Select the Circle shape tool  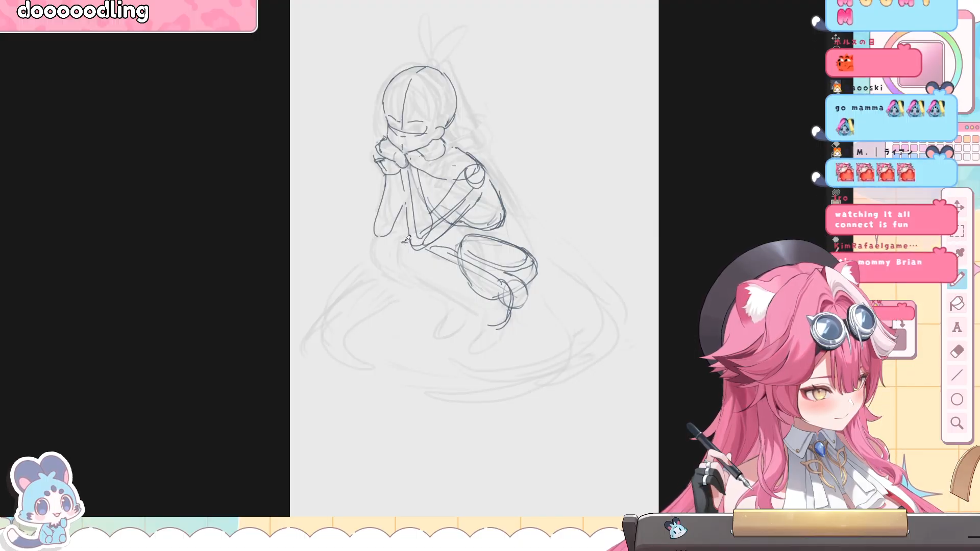point(957,399)
